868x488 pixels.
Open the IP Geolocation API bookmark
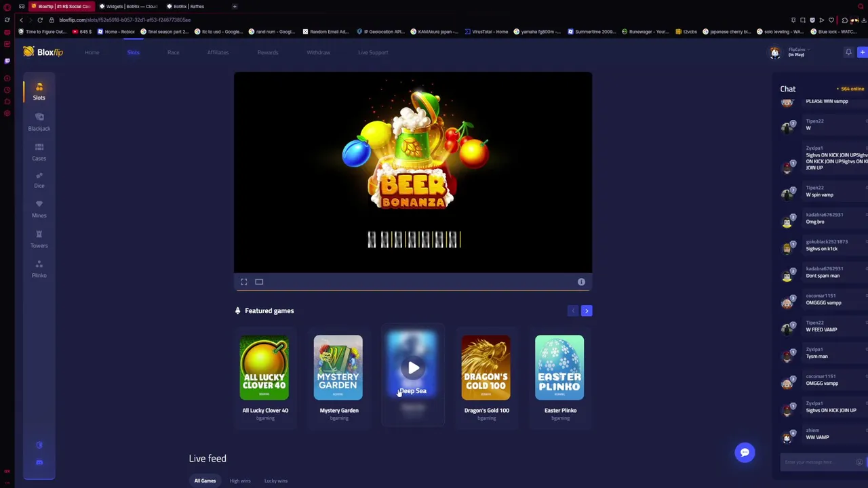(380, 31)
